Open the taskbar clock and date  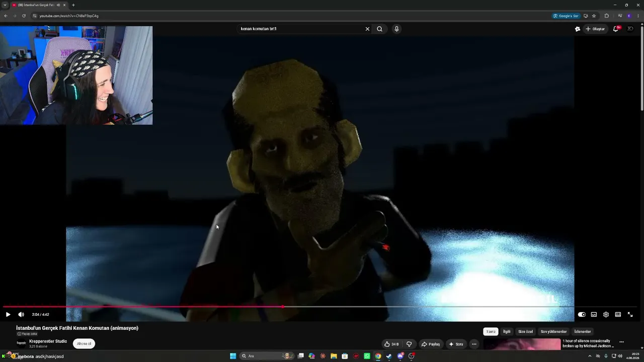click(x=632, y=356)
